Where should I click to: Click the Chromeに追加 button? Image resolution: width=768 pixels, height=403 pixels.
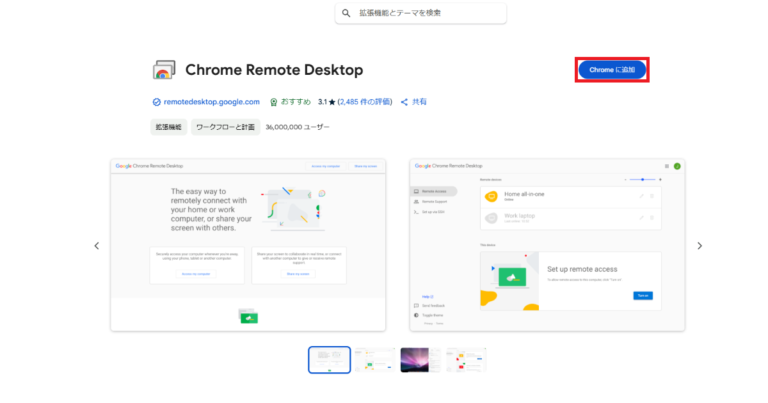click(x=612, y=70)
